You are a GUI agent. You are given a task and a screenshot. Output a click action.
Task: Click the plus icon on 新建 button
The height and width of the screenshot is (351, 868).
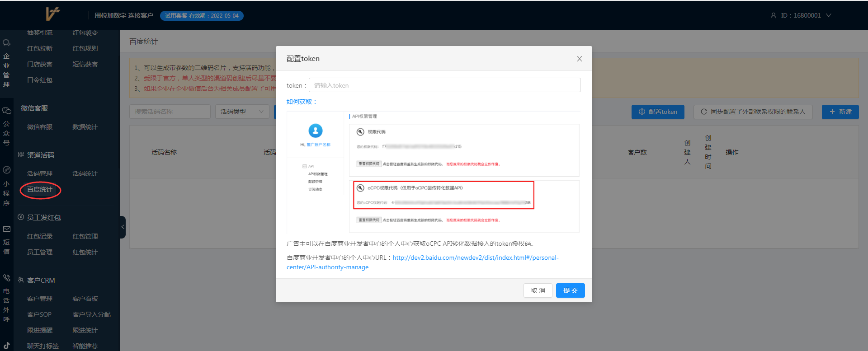point(832,112)
